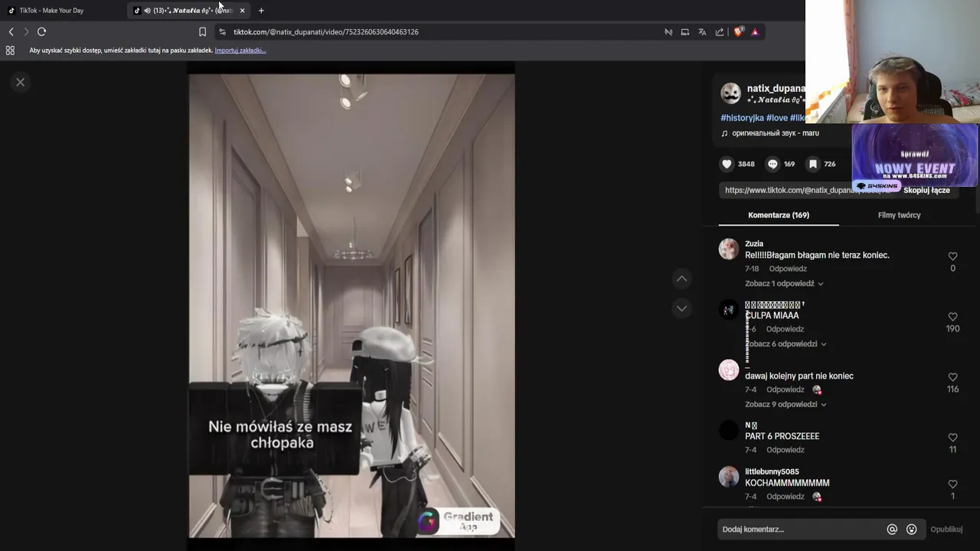980x551 pixels.
Task: Open the 'N' commenter's black avatar
Action: click(x=729, y=430)
